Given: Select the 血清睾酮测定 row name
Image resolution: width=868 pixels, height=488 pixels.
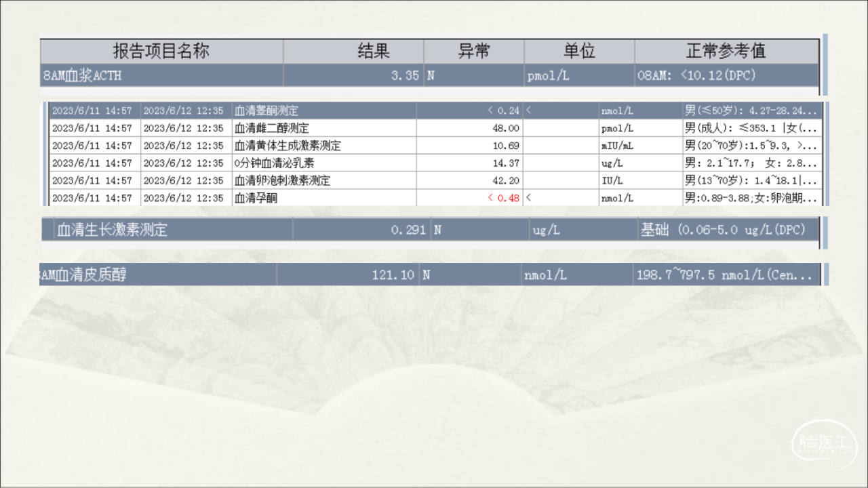Looking at the screenshot, I should click(x=266, y=110).
